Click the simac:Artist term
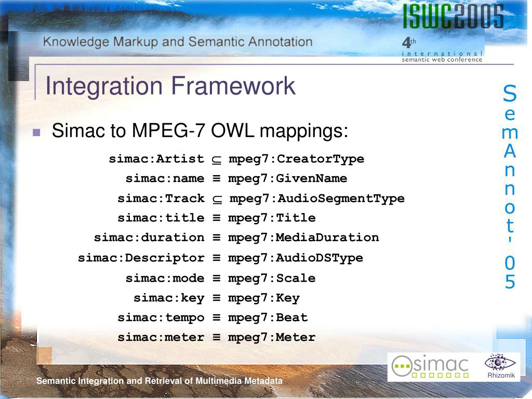532x399 pixels. click(x=156, y=159)
